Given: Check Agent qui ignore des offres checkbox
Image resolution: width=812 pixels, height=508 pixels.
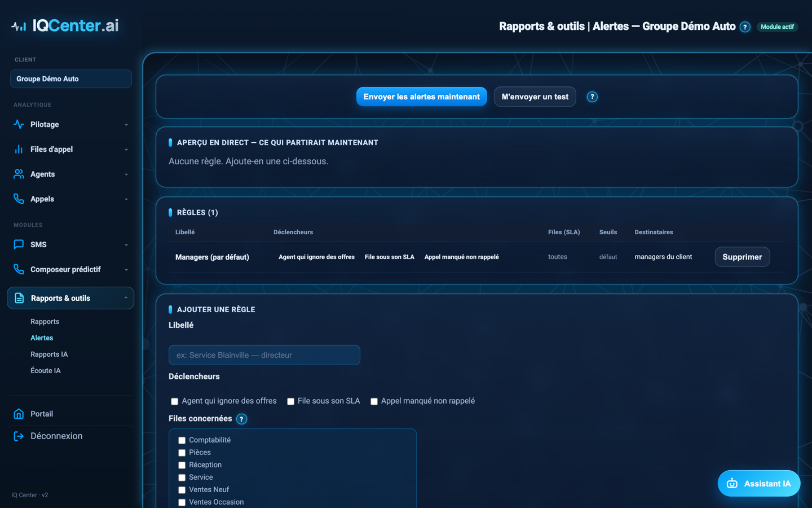Looking at the screenshot, I should (x=174, y=401).
